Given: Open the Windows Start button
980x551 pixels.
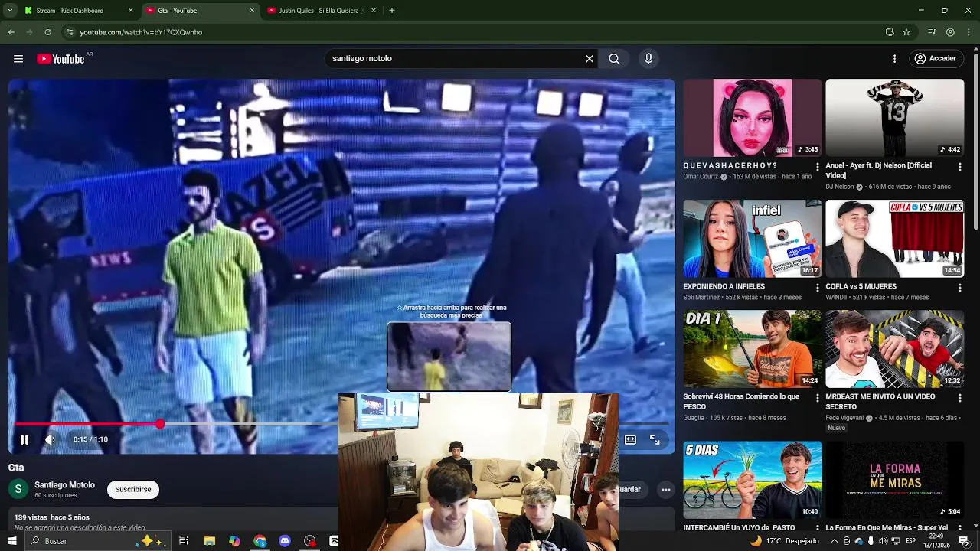Looking at the screenshot, I should 11,541.
